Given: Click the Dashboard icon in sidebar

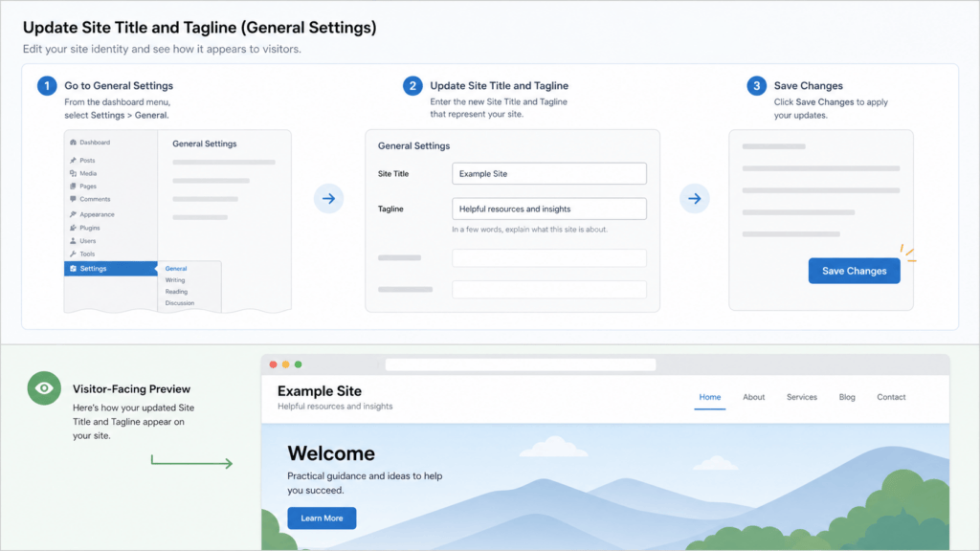Looking at the screenshot, I should point(73,143).
